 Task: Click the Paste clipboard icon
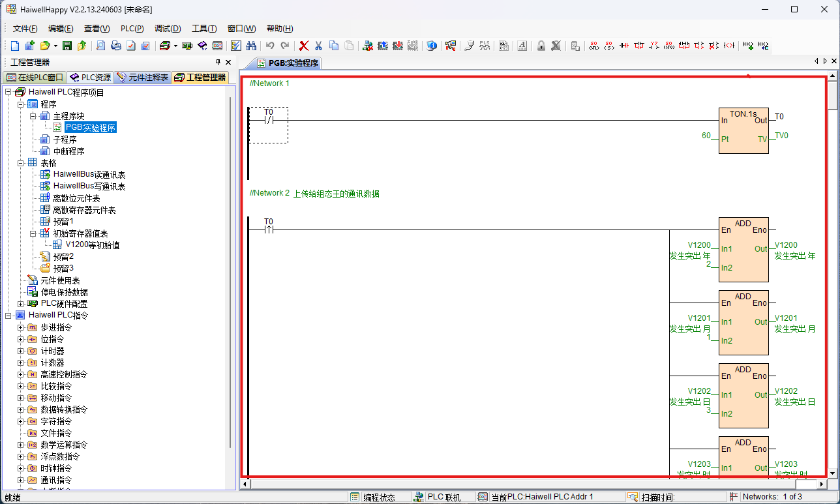[349, 46]
